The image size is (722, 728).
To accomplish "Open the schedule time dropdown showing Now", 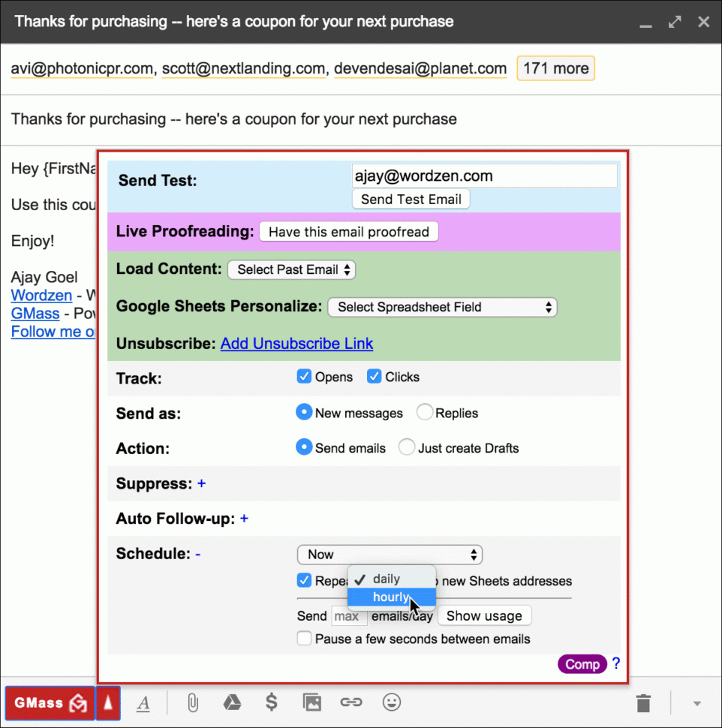I will 390,555.
